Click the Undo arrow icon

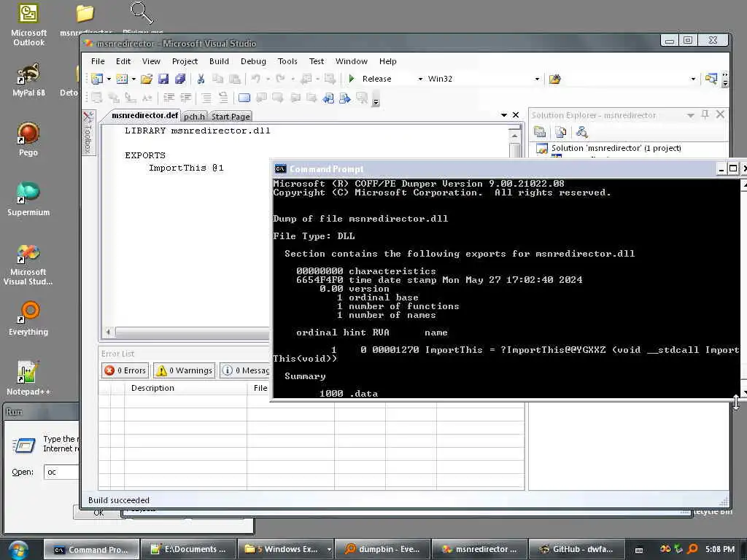click(x=256, y=79)
